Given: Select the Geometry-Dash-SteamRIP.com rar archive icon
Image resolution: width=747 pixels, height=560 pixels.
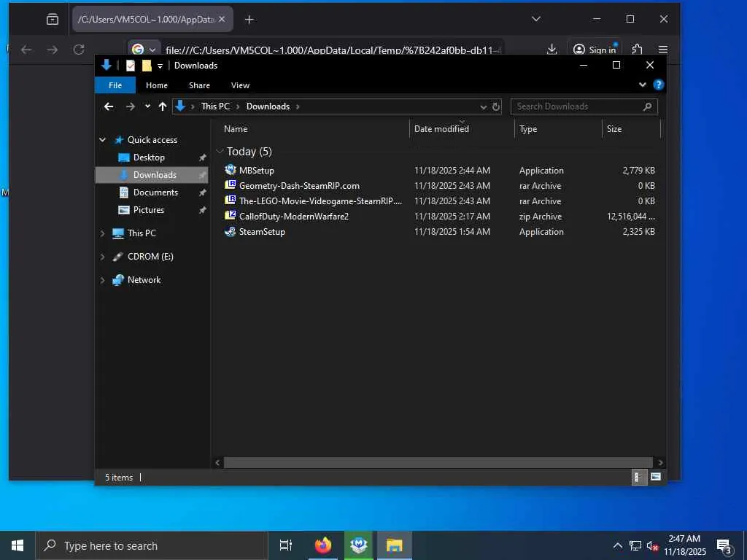Looking at the screenshot, I should 231,184.
